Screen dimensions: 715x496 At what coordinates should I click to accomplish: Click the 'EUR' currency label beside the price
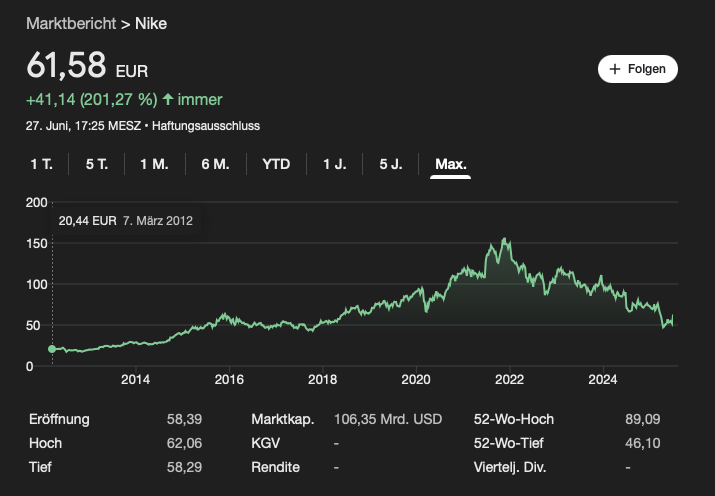point(132,72)
